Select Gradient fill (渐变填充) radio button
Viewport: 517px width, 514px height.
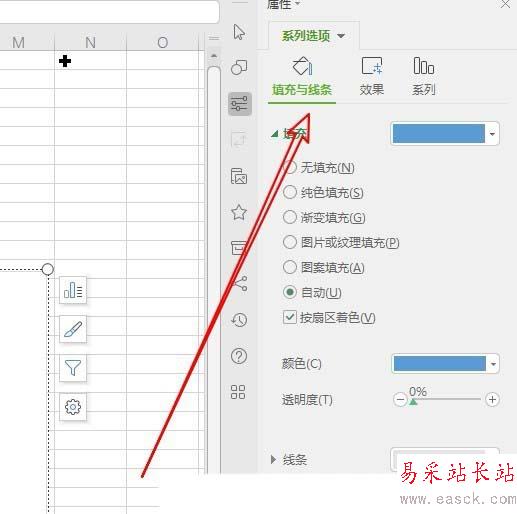point(290,217)
